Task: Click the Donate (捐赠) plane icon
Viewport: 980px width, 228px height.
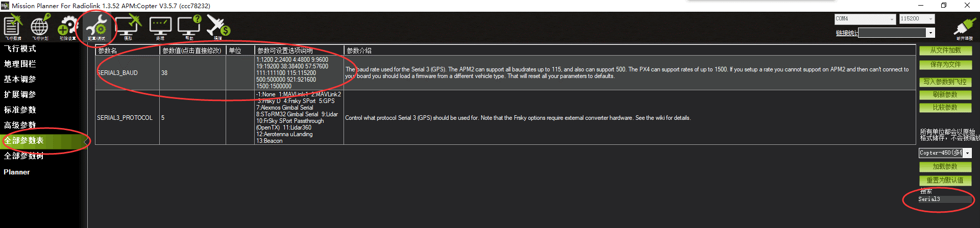Action: tap(218, 27)
